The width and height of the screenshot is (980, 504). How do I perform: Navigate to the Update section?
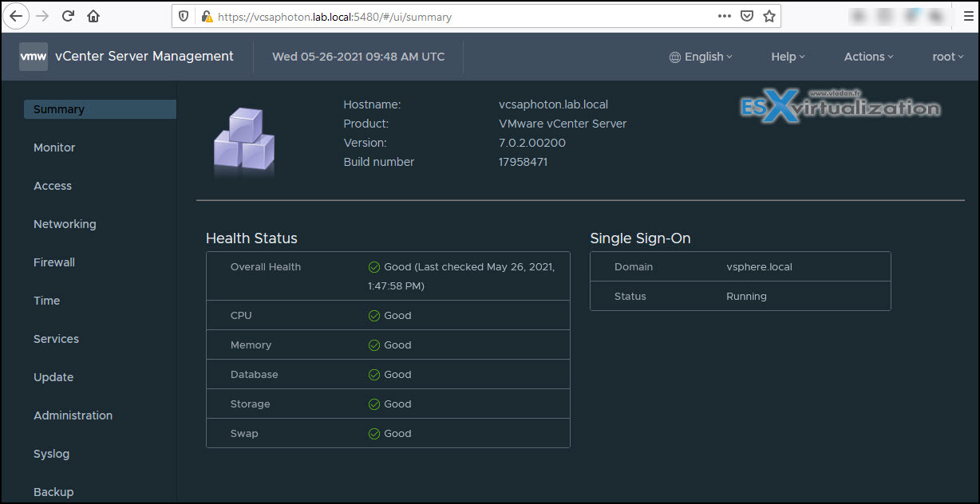coord(53,377)
